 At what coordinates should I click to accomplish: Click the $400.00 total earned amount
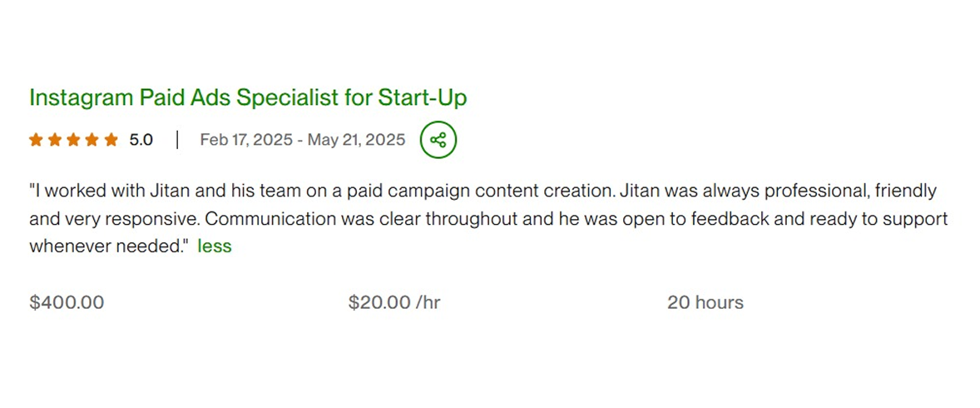point(67,302)
